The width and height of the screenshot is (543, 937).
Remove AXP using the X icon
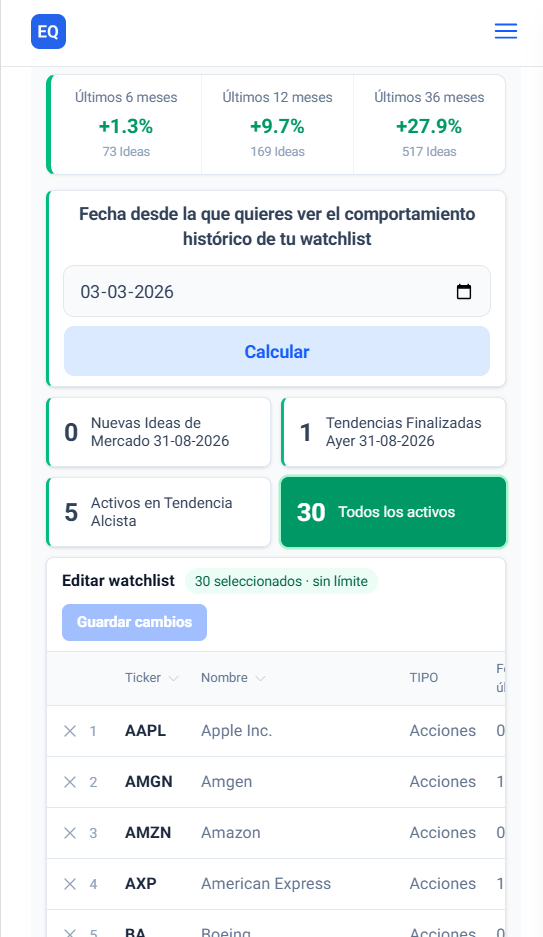(70, 884)
